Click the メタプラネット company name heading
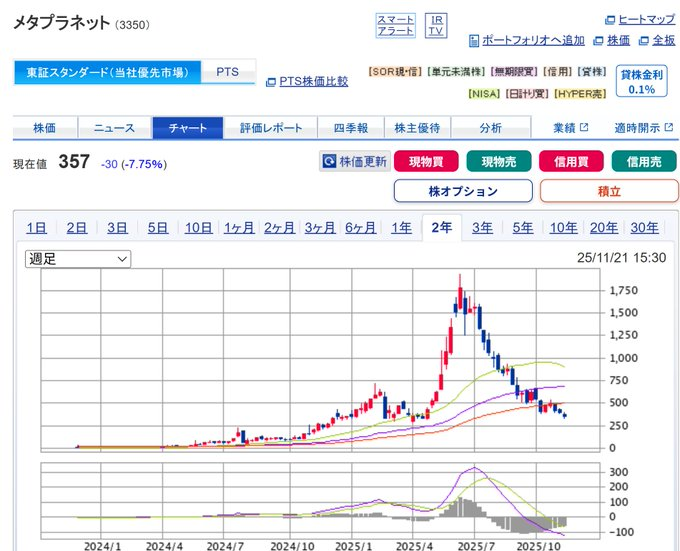 (62, 23)
